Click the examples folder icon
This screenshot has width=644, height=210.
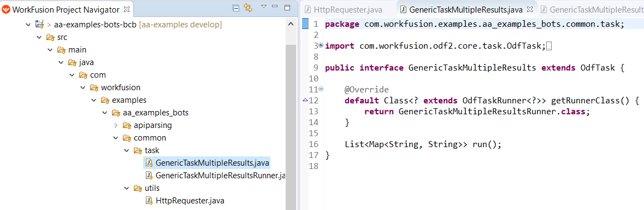(x=105, y=100)
